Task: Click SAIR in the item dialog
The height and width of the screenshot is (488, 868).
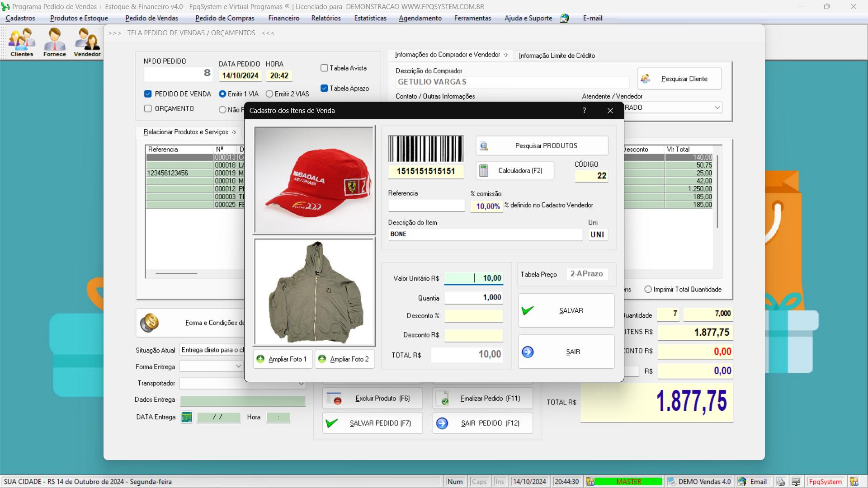Action: tap(566, 352)
